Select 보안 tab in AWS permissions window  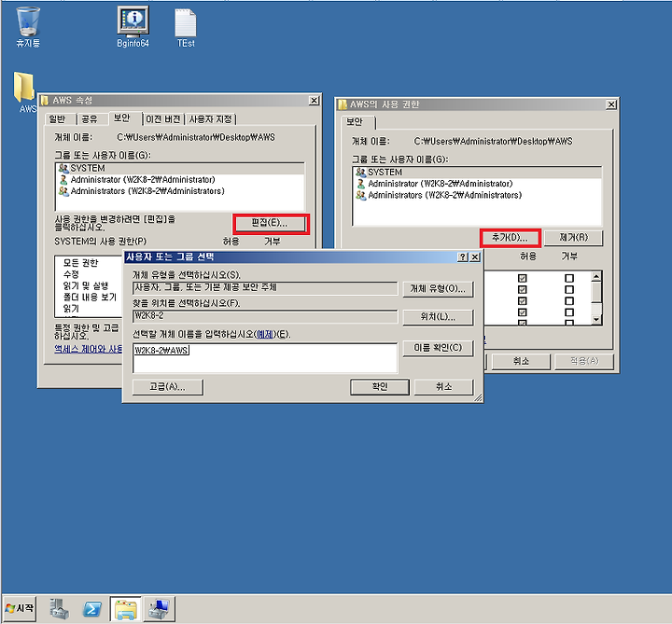[355, 121]
